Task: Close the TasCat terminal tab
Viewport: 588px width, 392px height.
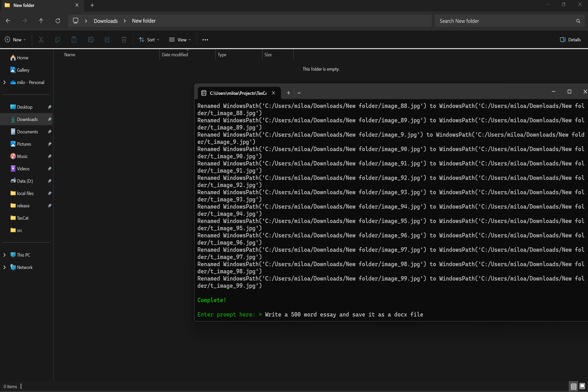Action: click(273, 93)
